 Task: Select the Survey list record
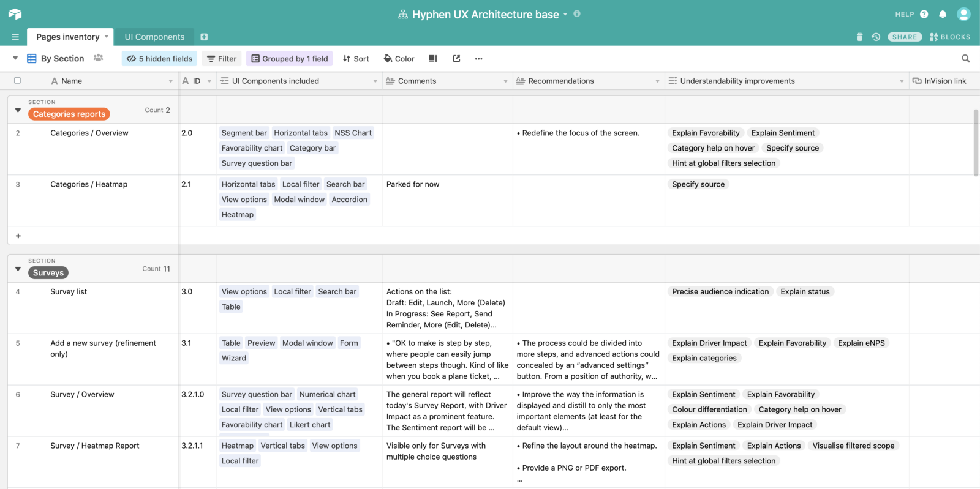(x=69, y=292)
